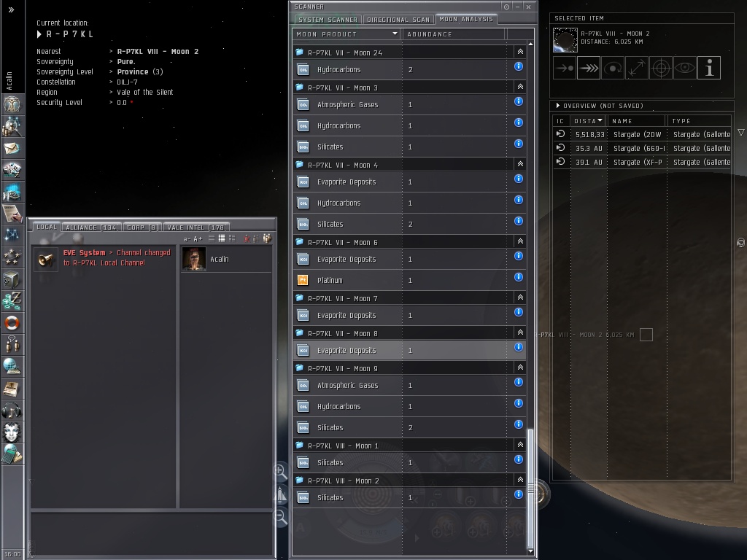Open the Overview (Not Saved) menu triangle
This screenshot has width=747, height=560.
tap(558, 106)
